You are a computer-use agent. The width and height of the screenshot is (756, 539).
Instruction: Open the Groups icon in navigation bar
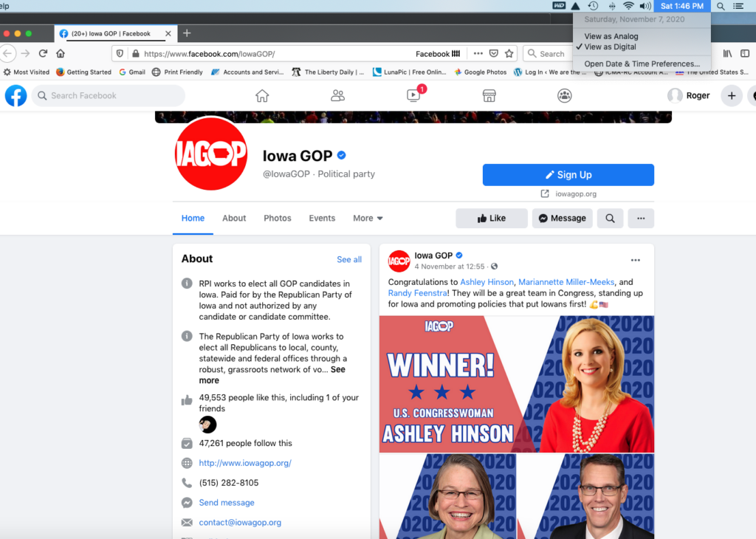[565, 96]
